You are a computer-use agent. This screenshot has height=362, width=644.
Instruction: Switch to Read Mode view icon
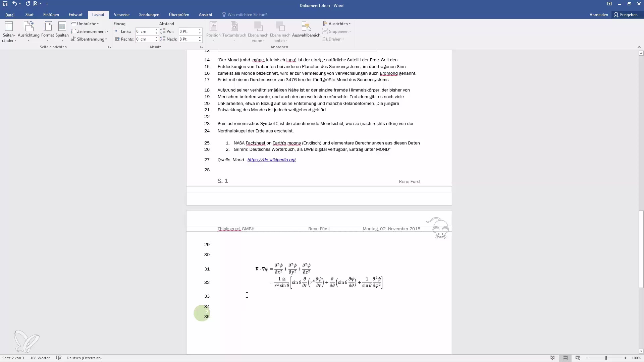click(x=552, y=358)
